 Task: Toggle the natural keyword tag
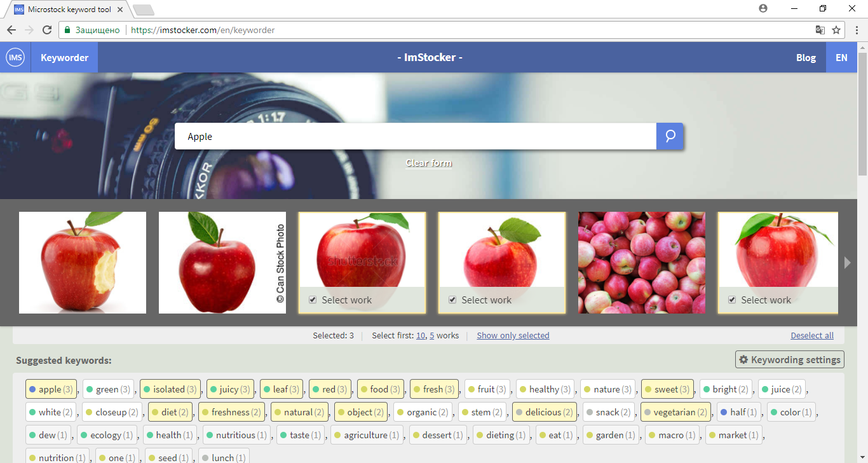pos(299,412)
